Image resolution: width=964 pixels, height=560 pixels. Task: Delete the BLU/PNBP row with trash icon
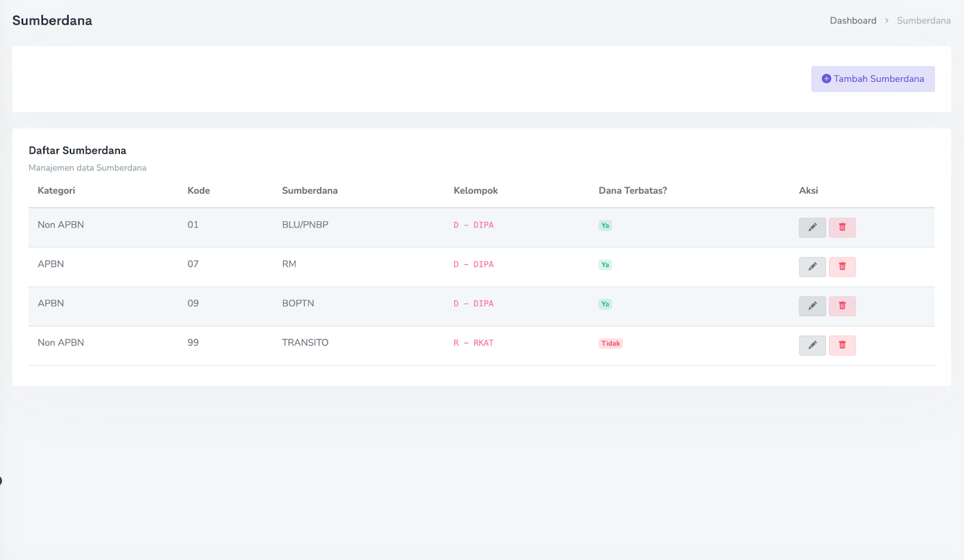pyautogui.click(x=842, y=228)
